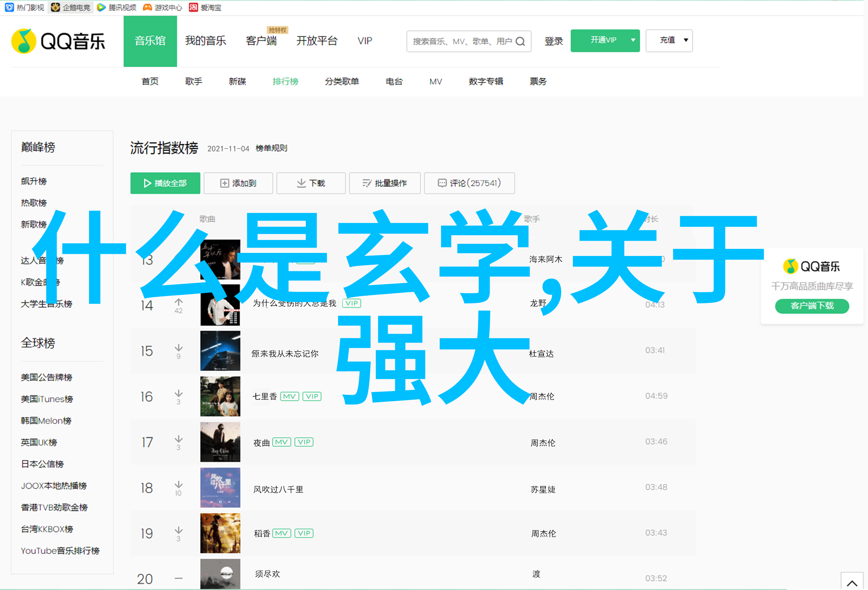The height and width of the screenshot is (590, 868).
Task: Open 热门影视 shortcut in top bar
Action: (25, 7)
